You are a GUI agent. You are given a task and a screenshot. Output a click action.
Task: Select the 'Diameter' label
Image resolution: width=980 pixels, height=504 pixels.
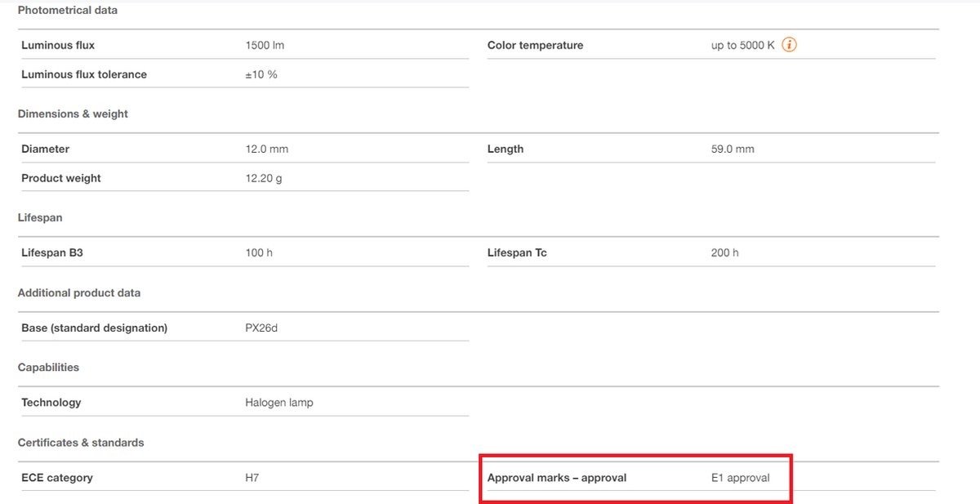[x=45, y=149]
